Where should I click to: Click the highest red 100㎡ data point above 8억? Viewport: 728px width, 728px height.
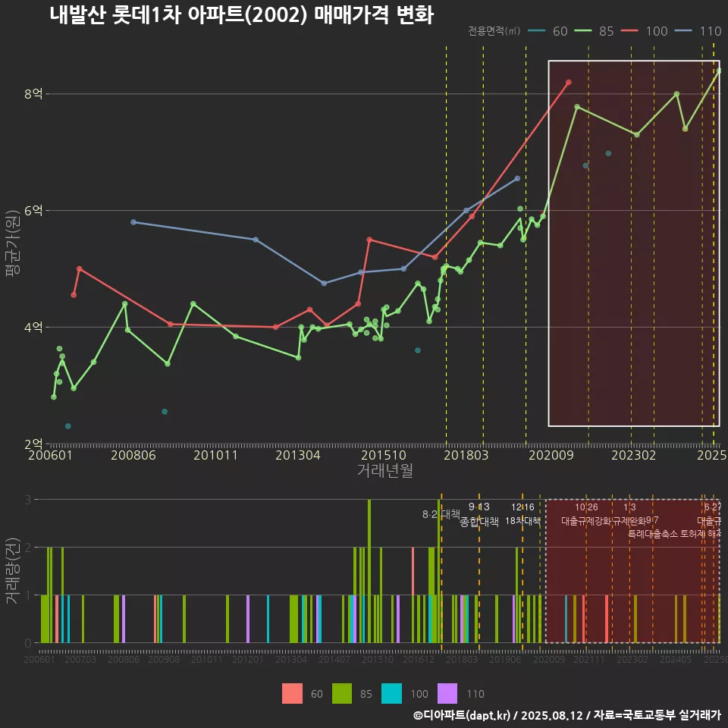click(x=568, y=82)
